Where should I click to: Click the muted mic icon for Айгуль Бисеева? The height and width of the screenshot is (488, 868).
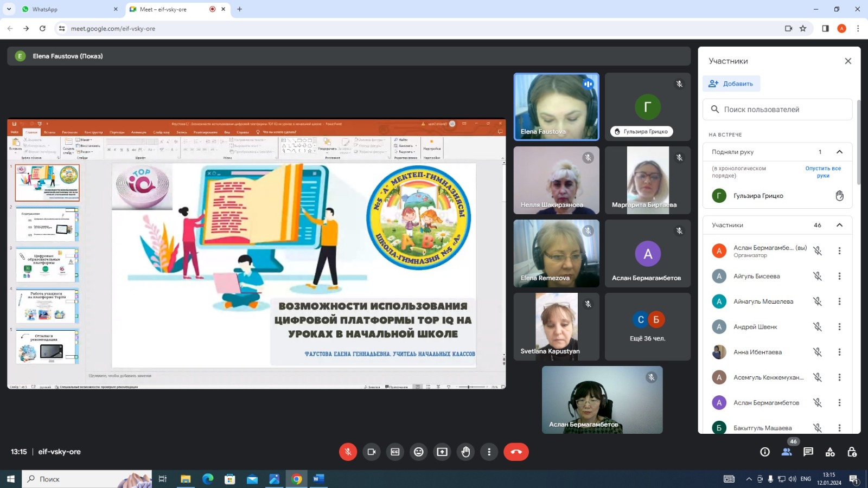[818, 276]
